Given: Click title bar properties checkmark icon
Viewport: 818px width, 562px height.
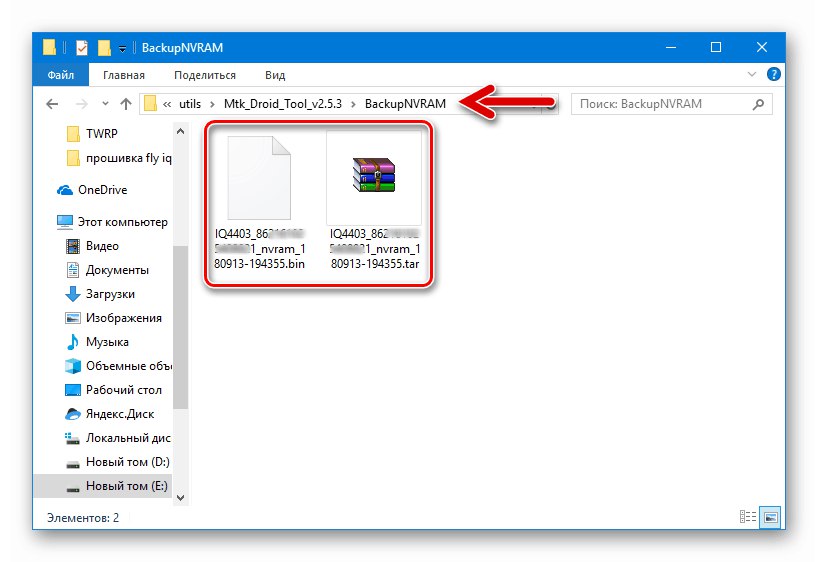Looking at the screenshot, I should click(x=82, y=48).
